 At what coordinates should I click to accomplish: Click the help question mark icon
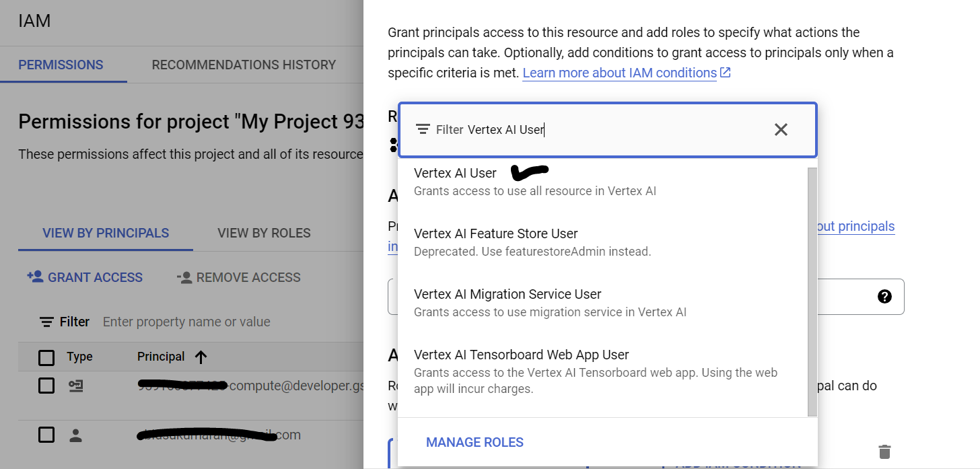click(x=884, y=297)
